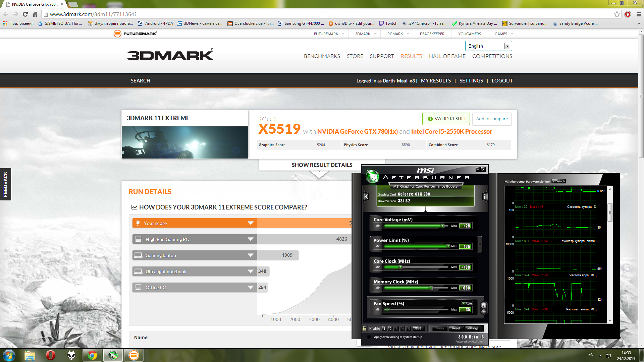The image size is (644, 362).
Task: Go back in the Chrome browser
Action: tap(6, 14)
